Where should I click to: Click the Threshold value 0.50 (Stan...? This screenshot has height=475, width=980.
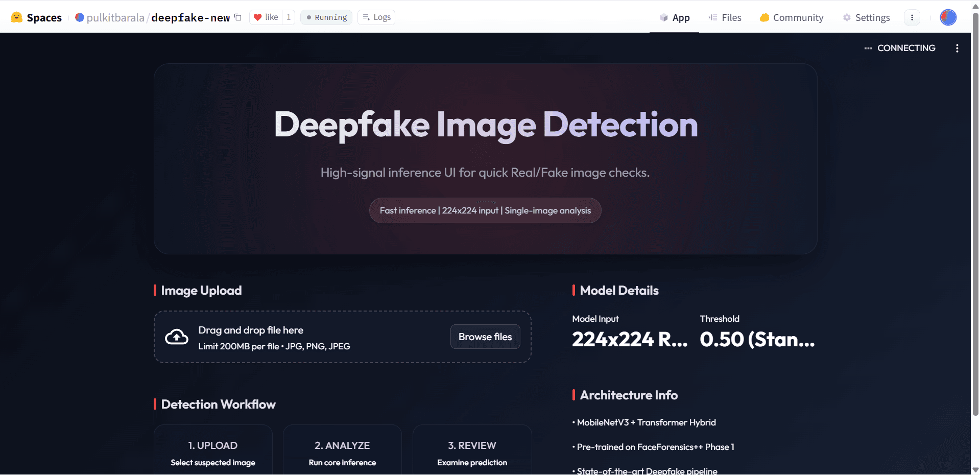(x=757, y=339)
